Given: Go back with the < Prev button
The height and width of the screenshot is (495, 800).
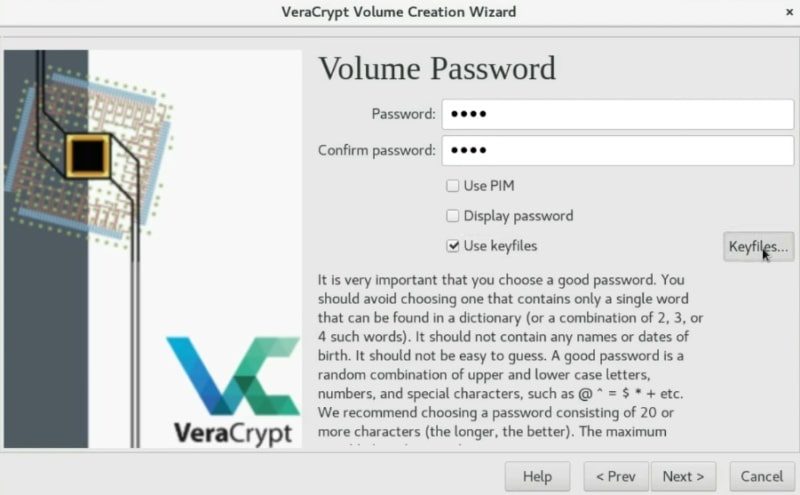Looking at the screenshot, I should [616, 476].
